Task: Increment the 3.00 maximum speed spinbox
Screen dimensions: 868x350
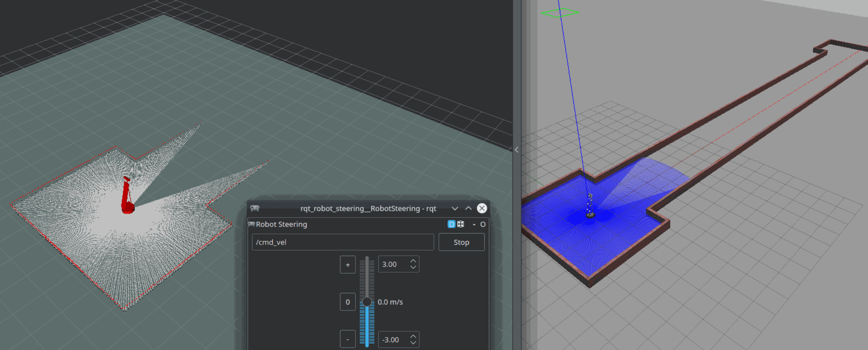Action: coord(413,261)
